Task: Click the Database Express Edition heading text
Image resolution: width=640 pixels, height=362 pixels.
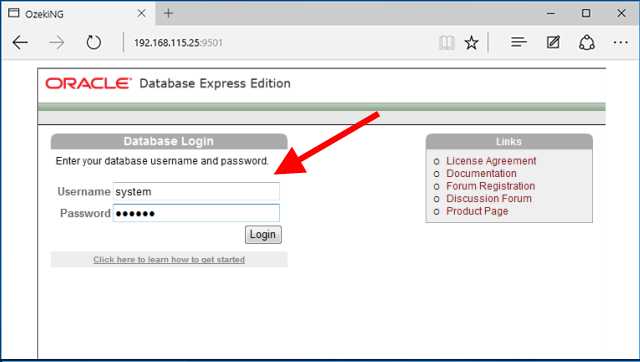Action: (x=215, y=84)
